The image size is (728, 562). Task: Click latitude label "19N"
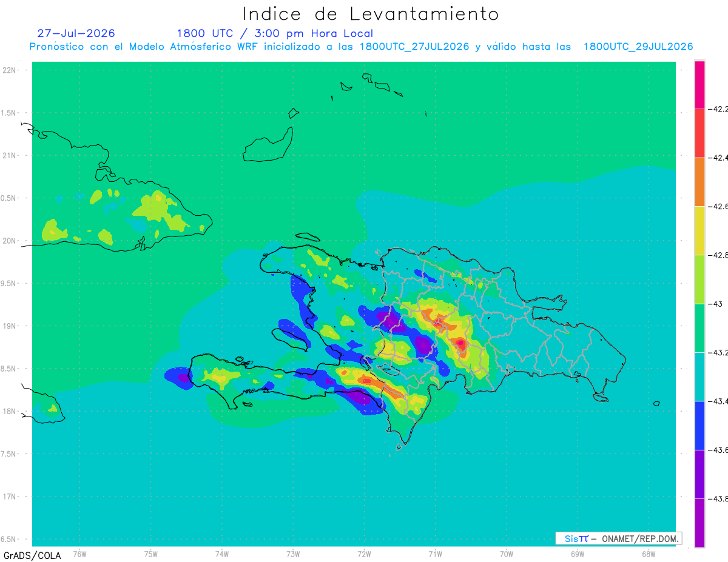click(10, 326)
